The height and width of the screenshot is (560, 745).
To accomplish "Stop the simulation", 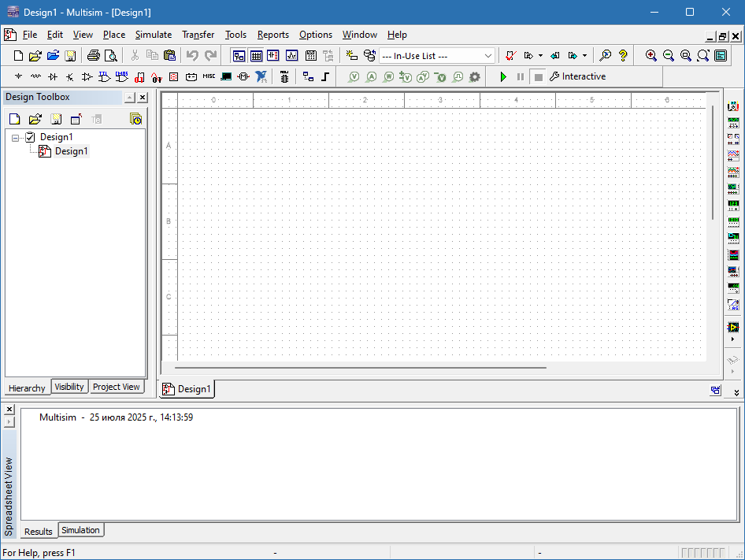I will point(539,76).
